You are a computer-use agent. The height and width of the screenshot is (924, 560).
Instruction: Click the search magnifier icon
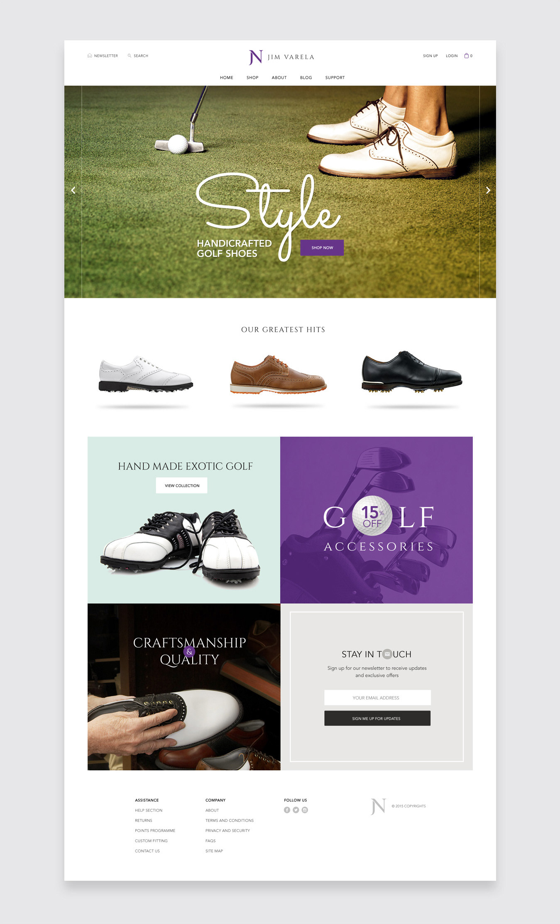click(x=130, y=56)
